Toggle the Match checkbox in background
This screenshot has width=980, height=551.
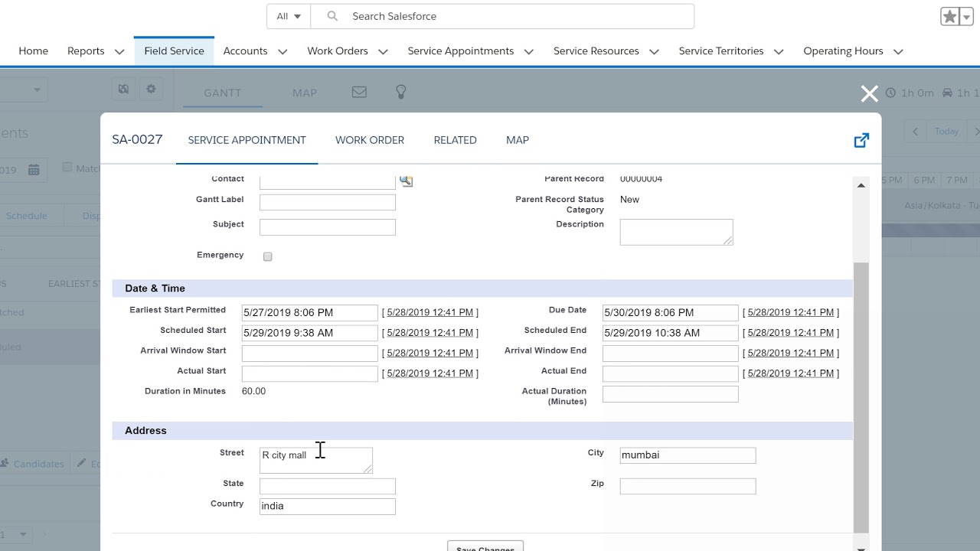[x=67, y=168]
